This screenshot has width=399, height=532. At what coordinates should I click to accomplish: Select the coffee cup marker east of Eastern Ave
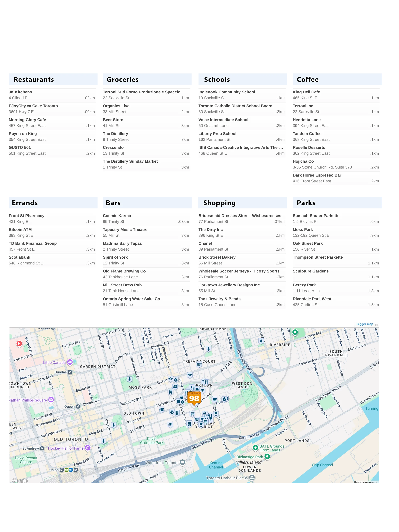(215, 399)
